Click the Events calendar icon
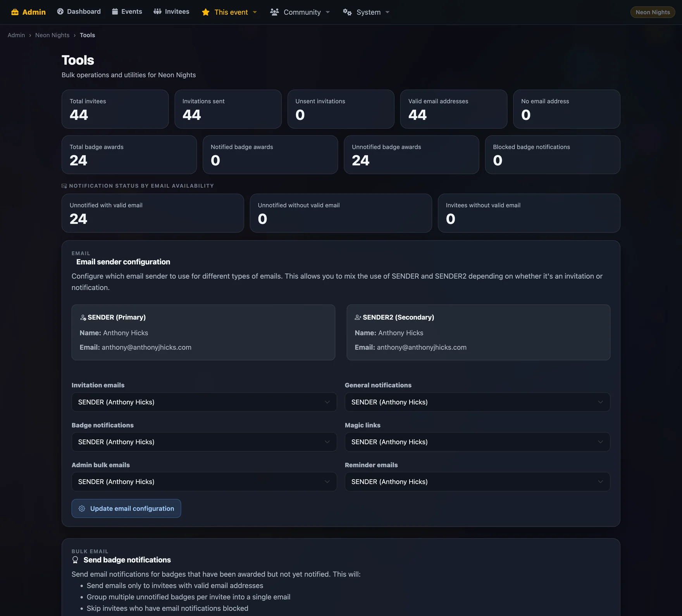Screen dimensions: 682x616 [115, 12]
